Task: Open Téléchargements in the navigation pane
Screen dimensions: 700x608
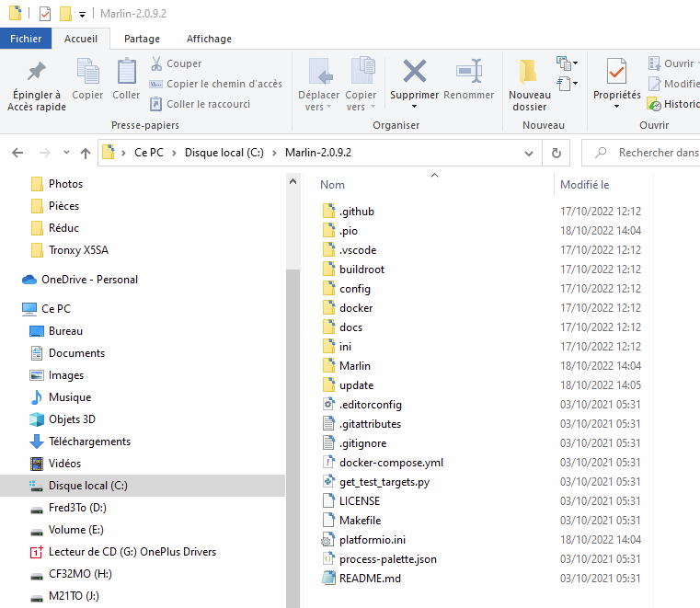Action: pos(89,442)
